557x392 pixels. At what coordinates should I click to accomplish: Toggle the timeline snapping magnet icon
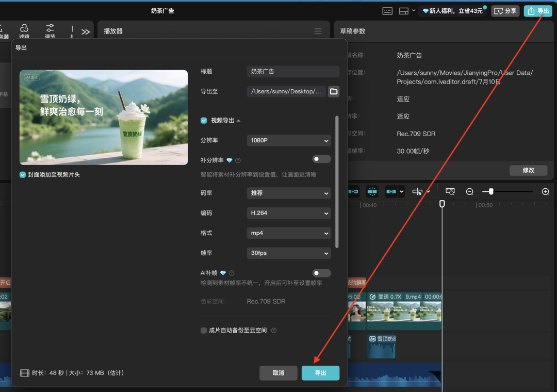(372, 191)
